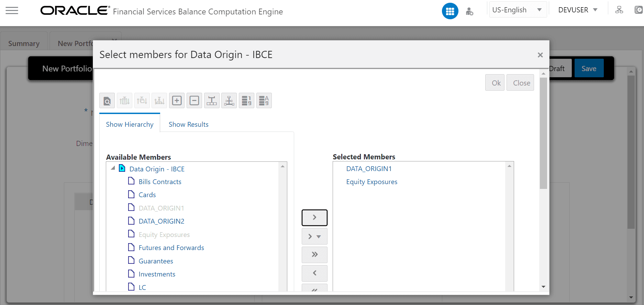Screen dimensions: 644x305
Task: Select the Data Origin - IBCE root label
Action: tap(157, 169)
